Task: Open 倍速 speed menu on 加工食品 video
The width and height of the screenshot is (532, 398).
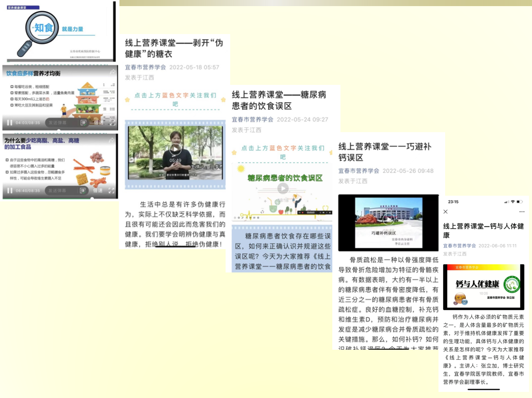Action: coord(98,191)
